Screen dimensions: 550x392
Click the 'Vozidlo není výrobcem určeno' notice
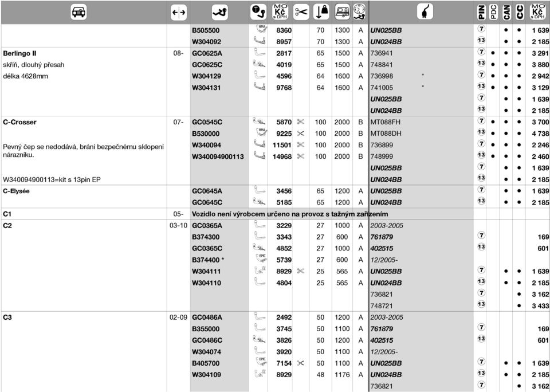[x=290, y=214]
